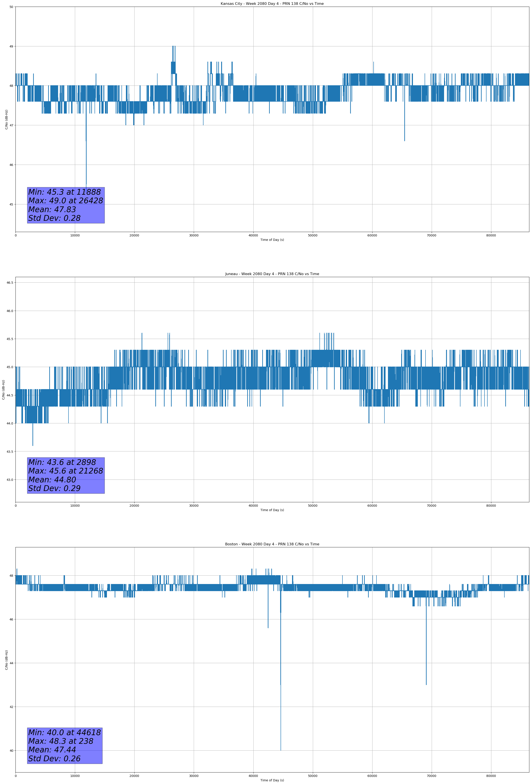The width and height of the screenshot is (532, 784).
Task: Click Juneau plot 'C/No (dB-Hz)' y-axis label
Action: [3, 390]
